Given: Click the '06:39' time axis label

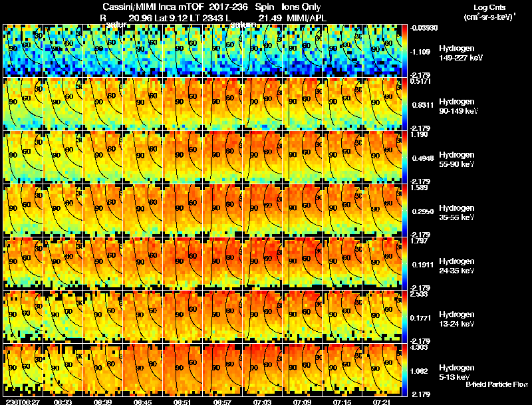Looking at the screenshot, I should (x=103, y=402).
